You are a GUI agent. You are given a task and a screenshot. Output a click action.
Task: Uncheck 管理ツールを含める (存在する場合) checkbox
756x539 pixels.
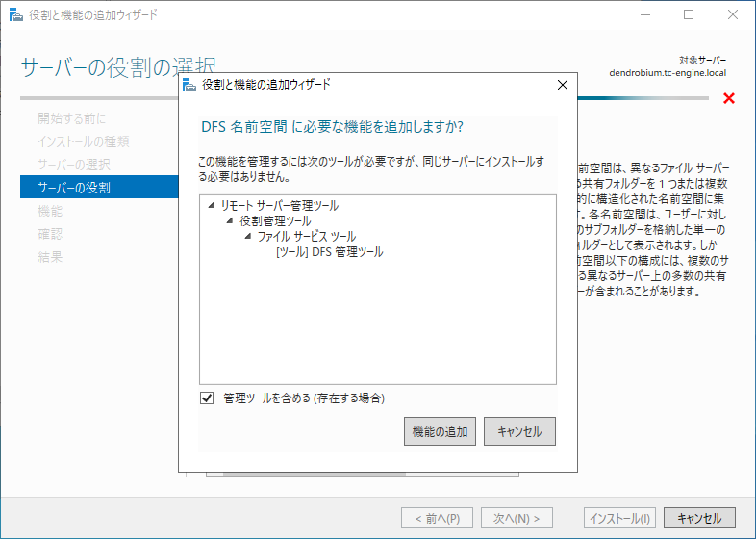click(x=207, y=398)
